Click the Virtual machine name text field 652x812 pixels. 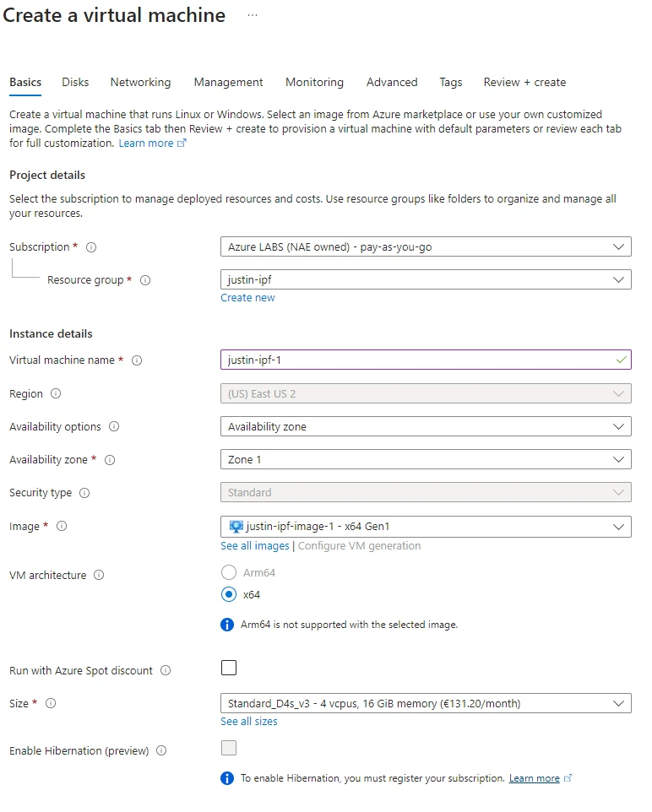click(x=418, y=360)
